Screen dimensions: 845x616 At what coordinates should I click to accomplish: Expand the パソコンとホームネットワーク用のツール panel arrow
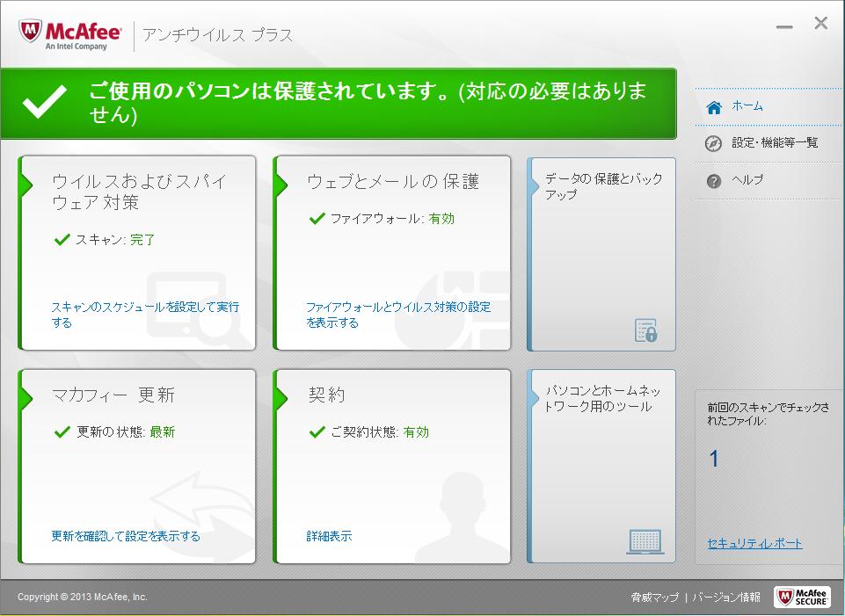click(534, 398)
